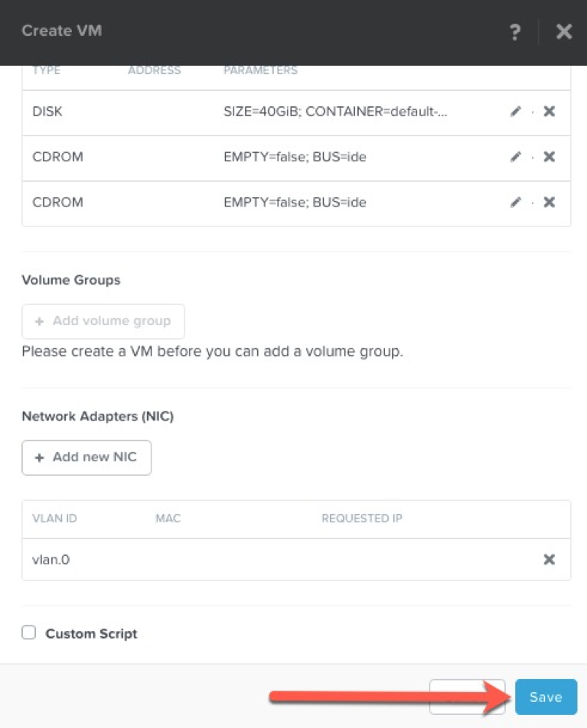Select the vlan.0 row
587x728 pixels.
coord(296,560)
